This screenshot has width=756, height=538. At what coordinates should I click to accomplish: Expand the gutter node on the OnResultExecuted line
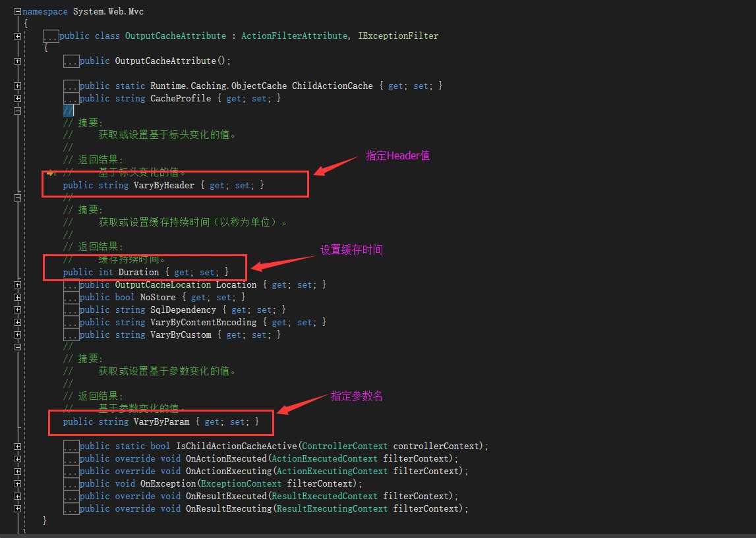(17, 496)
